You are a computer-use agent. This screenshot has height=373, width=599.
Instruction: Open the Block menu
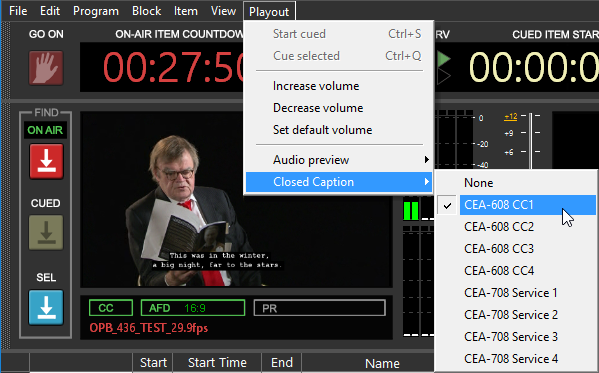pyautogui.click(x=146, y=11)
